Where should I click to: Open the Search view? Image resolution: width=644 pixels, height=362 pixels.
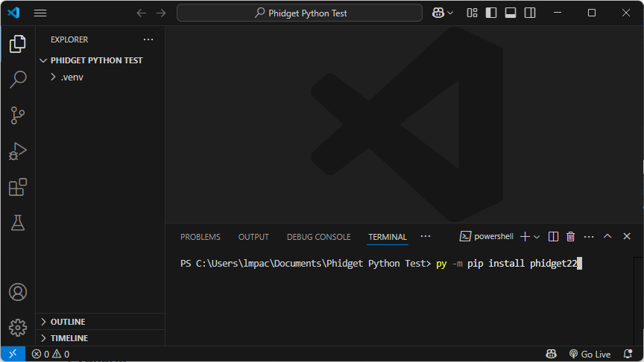pos(18,79)
